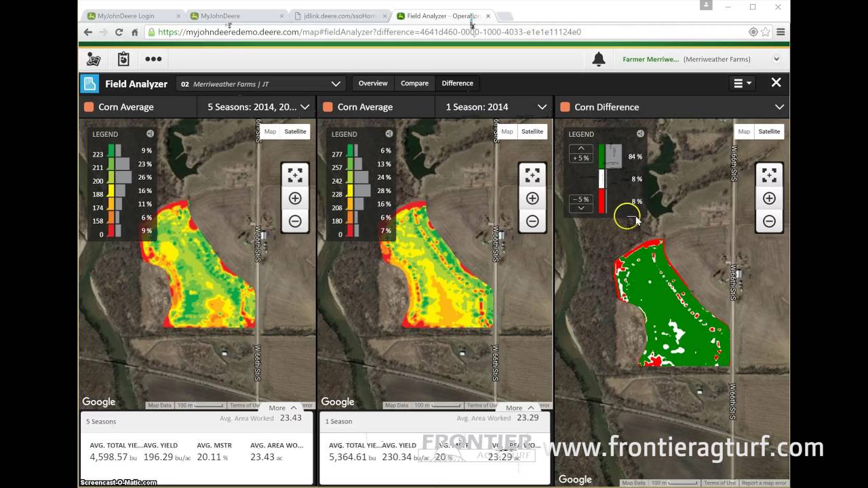868x488 pixels.
Task: Click the browser address bar URL
Action: click(370, 32)
